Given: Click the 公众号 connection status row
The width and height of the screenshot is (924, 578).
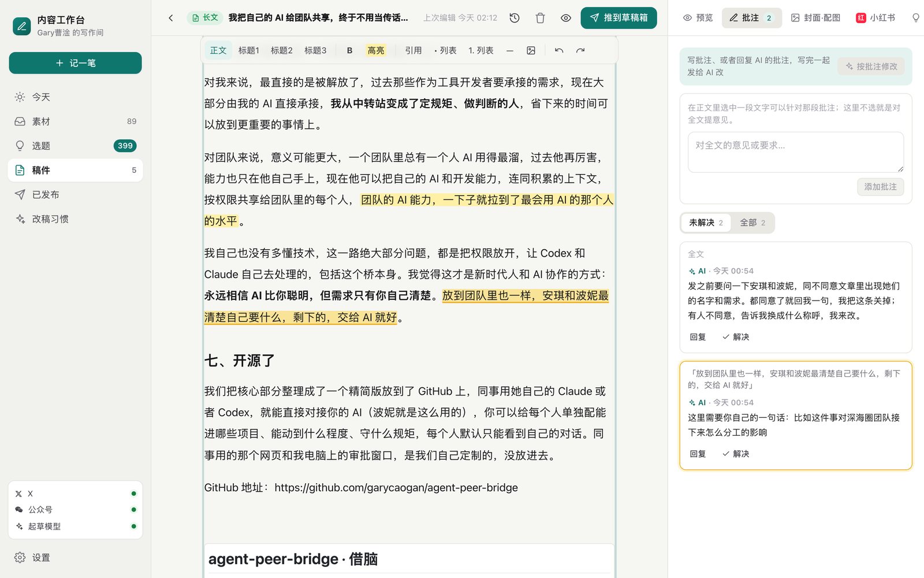Looking at the screenshot, I should pyautogui.click(x=76, y=510).
